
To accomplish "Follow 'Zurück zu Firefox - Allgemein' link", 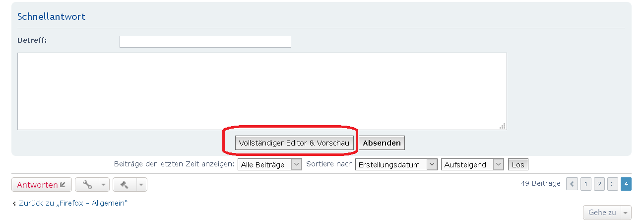I will click(73, 203).
